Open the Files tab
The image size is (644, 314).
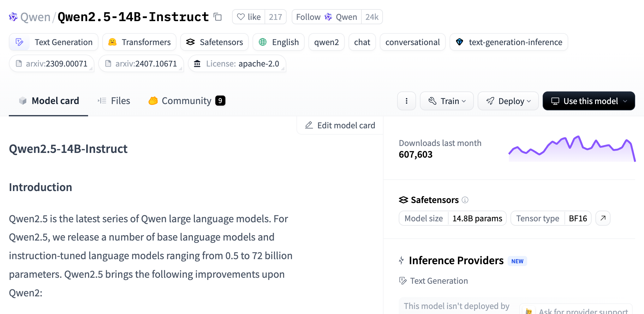[x=114, y=101]
